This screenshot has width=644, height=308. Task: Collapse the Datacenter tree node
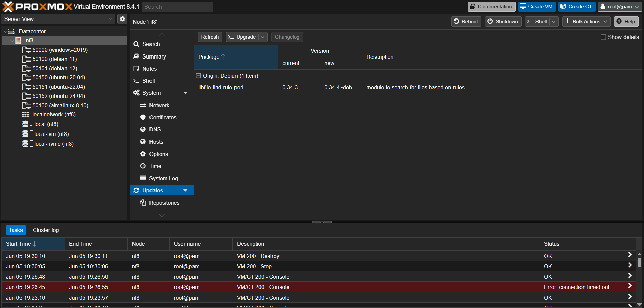pos(5,31)
